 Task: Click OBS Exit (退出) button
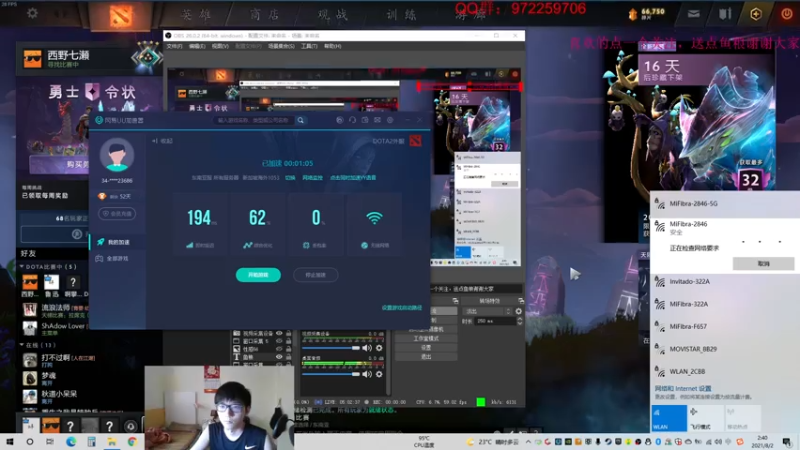[x=426, y=357]
